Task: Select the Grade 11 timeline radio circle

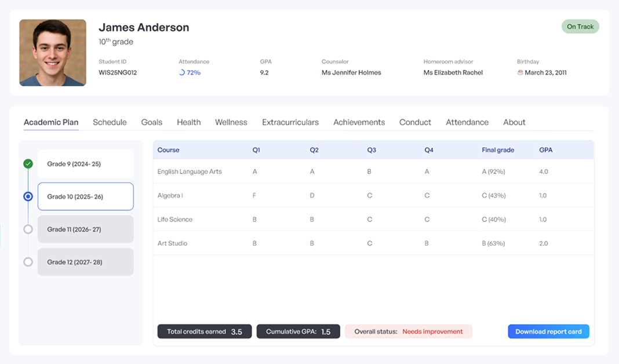Action: pyautogui.click(x=28, y=230)
